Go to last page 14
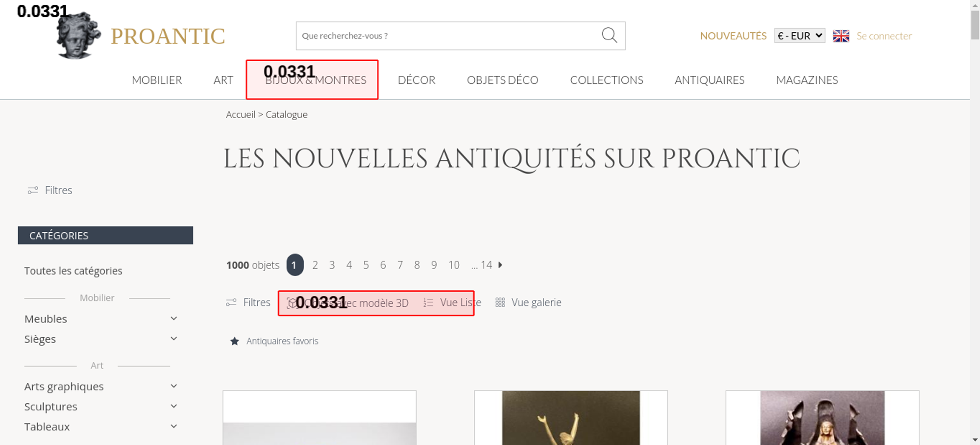The width and height of the screenshot is (980, 445). pyautogui.click(x=486, y=265)
